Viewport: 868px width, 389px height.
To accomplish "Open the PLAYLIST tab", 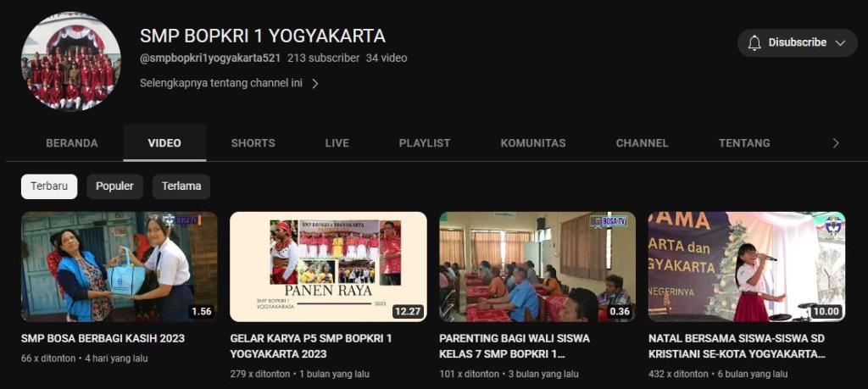I will point(425,143).
